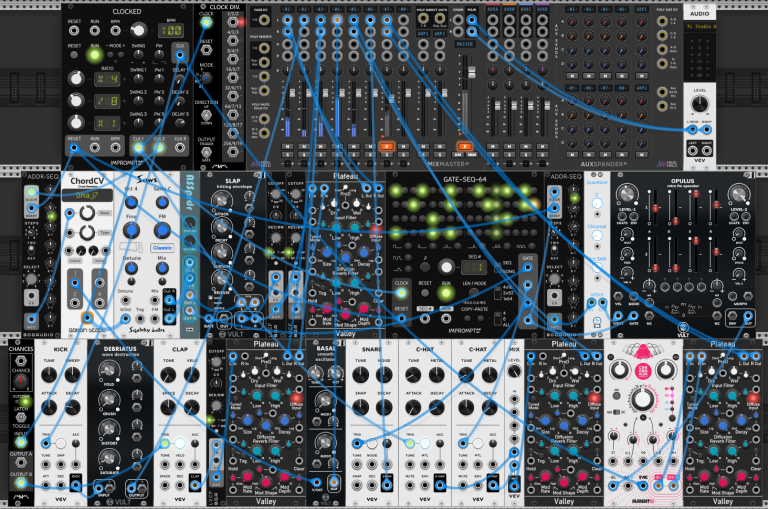
Task: Click the CLOCK input jack on GATE-SEQ-64
Action: tap(402, 293)
